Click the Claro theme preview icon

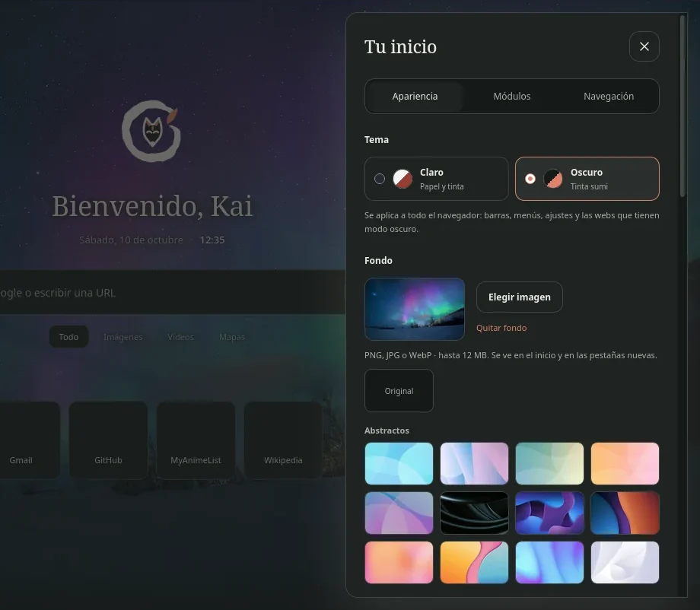click(402, 179)
